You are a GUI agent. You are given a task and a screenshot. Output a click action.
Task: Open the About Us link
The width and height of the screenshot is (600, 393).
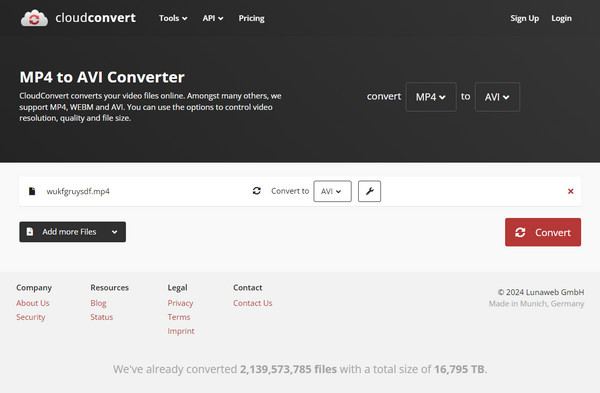pyautogui.click(x=33, y=303)
